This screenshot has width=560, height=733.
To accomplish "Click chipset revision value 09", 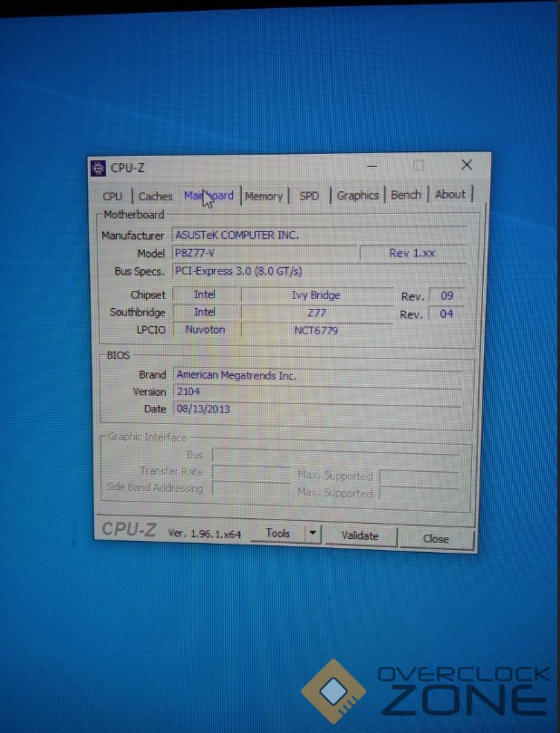I will [x=447, y=296].
